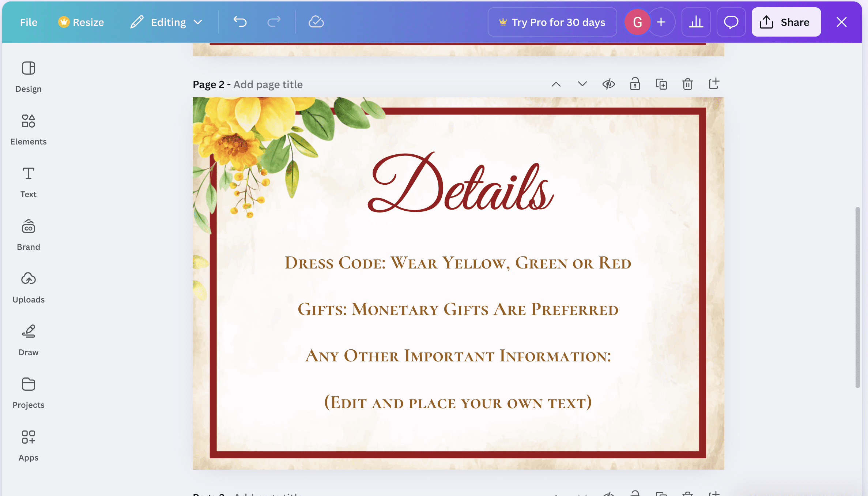Click the Share button
868x496 pixels.
click(x=786, y=22)
